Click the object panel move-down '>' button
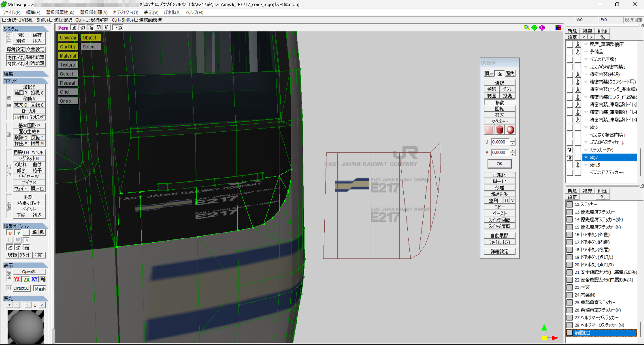644x345 pixels. [591, 37]
